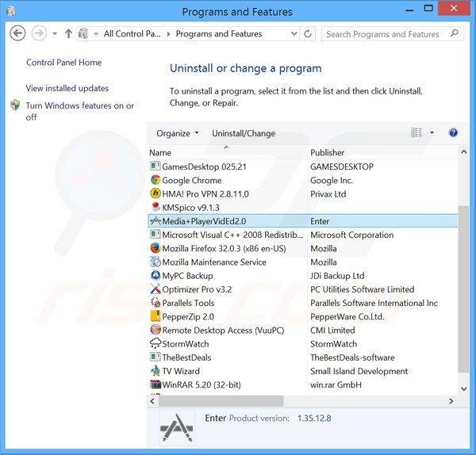Click the product version 1.35.12.8 text
Viewport: 476px width, 455px height.
[314, 419]
